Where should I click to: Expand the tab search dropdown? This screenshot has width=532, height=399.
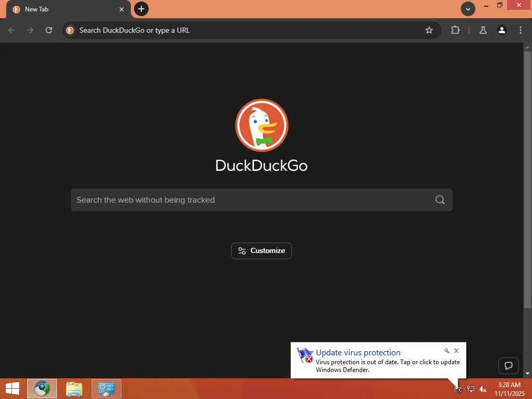click(x=468, y=9)
